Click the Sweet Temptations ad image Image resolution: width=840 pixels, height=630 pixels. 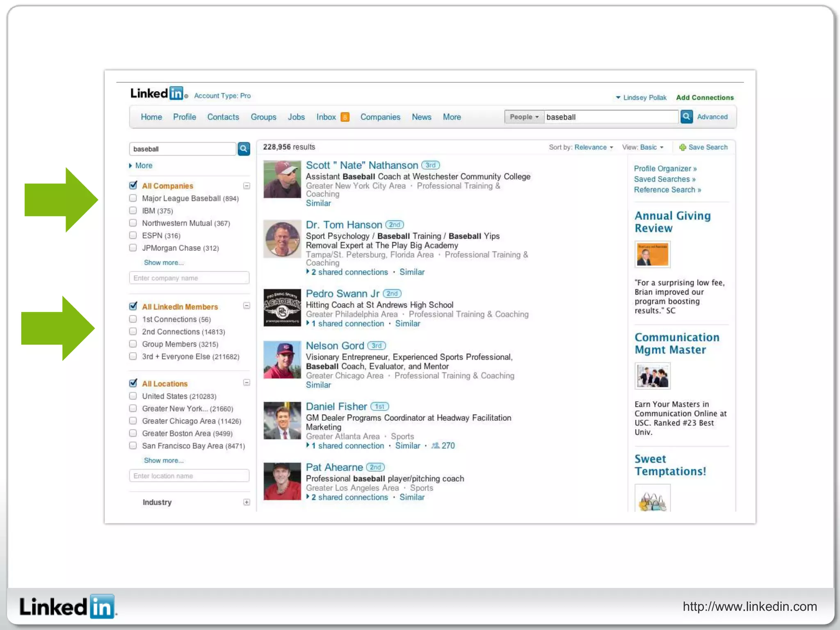[x=653, y=498]
